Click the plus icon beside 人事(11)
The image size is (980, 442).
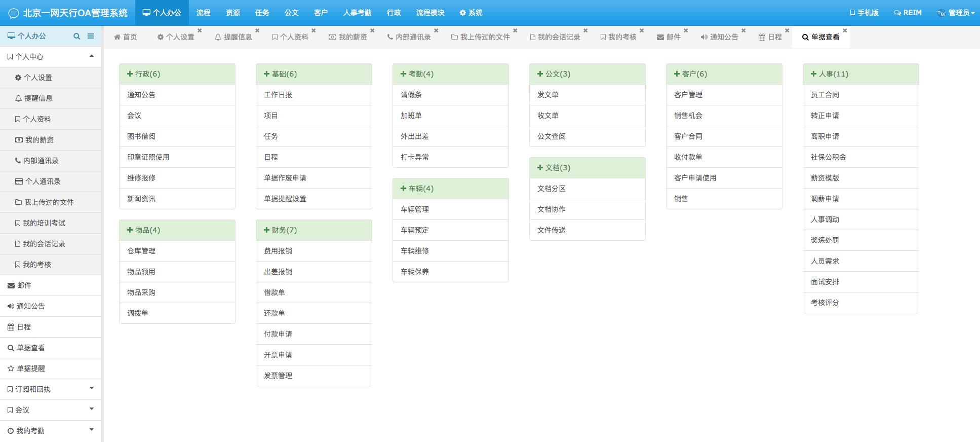coord(813,74)
